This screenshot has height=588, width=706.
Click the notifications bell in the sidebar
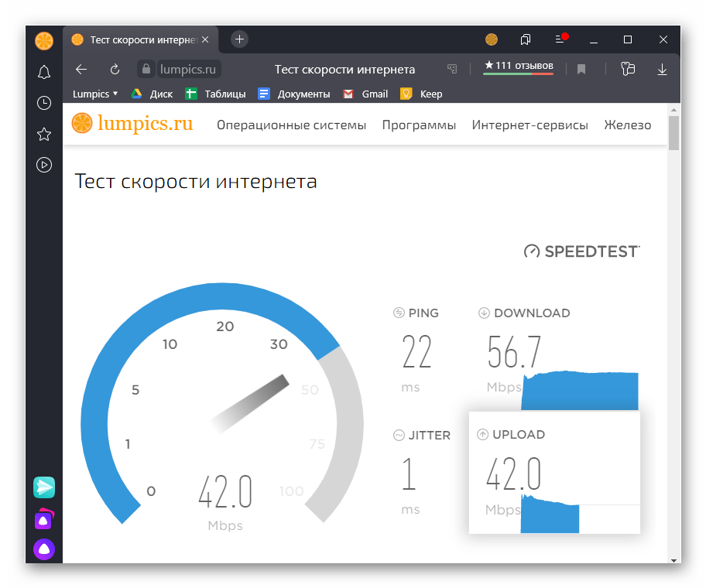(x=44, y=72)
